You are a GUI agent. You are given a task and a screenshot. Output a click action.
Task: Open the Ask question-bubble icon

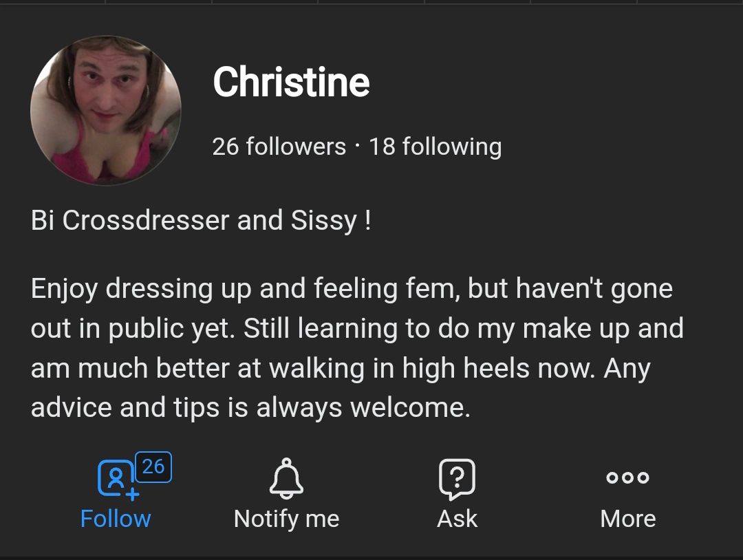coord(457,479)
